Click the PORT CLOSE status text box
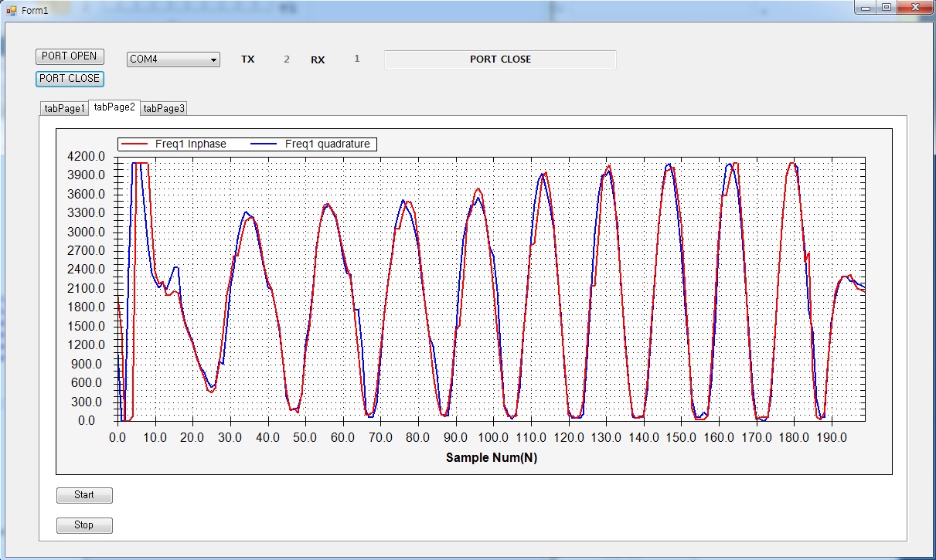This screenshot has height=560, width=936. click(x=500, y=59)
